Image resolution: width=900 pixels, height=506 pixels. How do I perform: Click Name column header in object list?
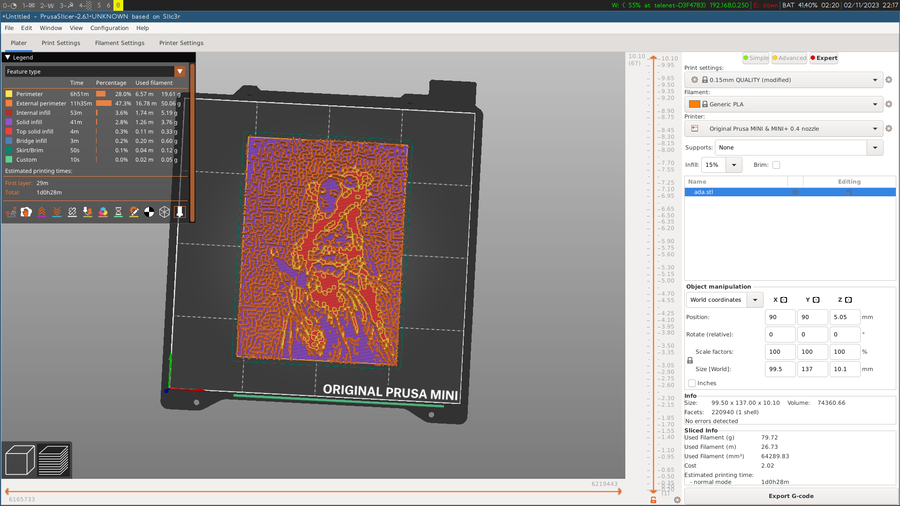coord(736,182)
